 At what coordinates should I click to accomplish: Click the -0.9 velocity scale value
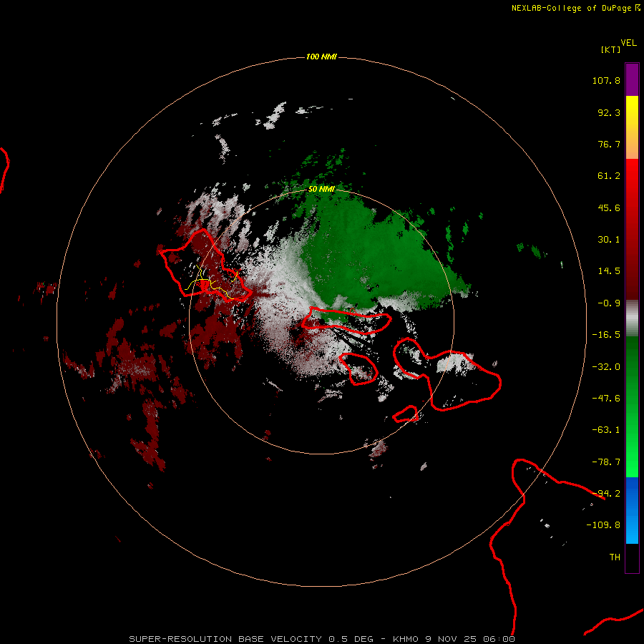click(x=609, y=303)
